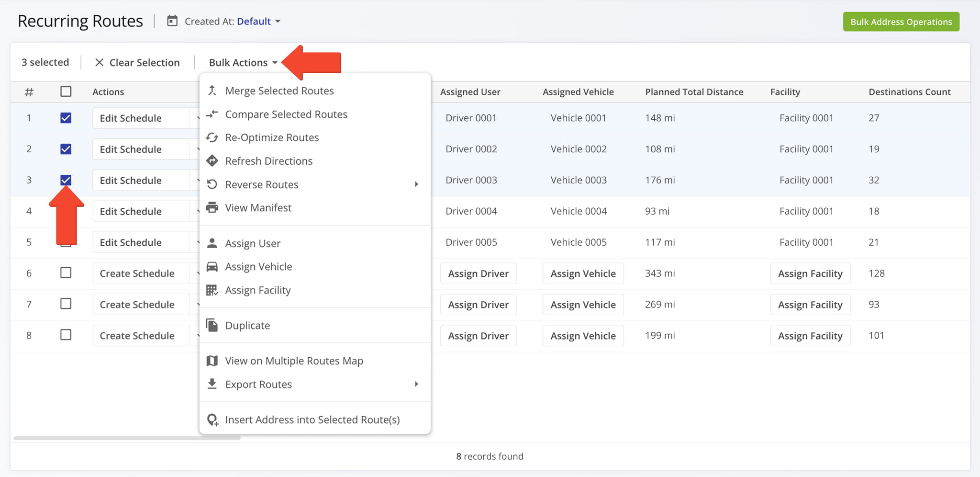Click the Multiple Routes Map icon

point(212,361)
